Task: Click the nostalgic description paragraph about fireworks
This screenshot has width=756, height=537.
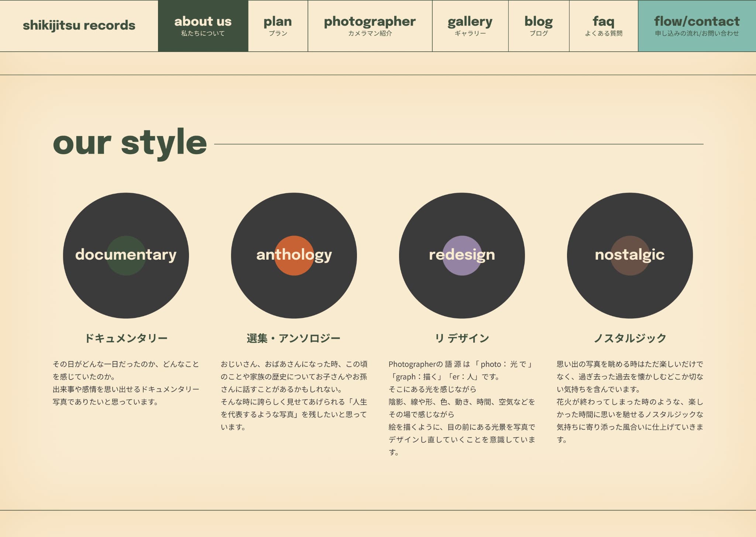Action: tap(630, 402)
